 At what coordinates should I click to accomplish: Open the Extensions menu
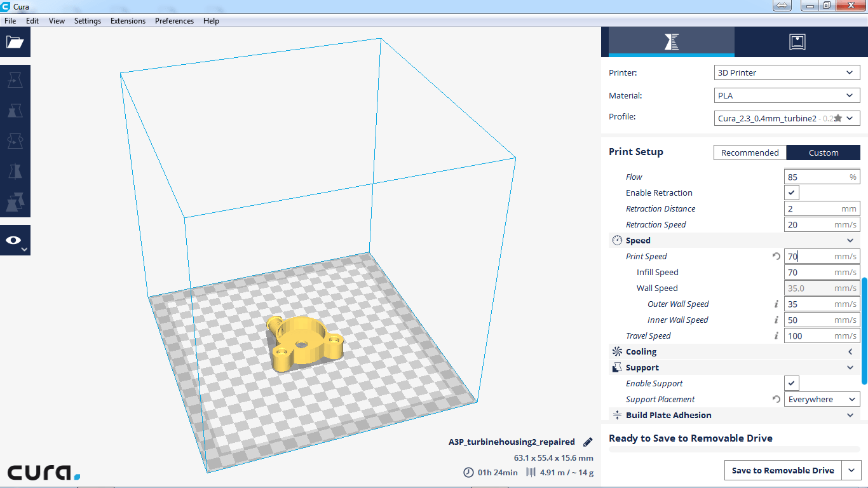(x=128, y=21)
